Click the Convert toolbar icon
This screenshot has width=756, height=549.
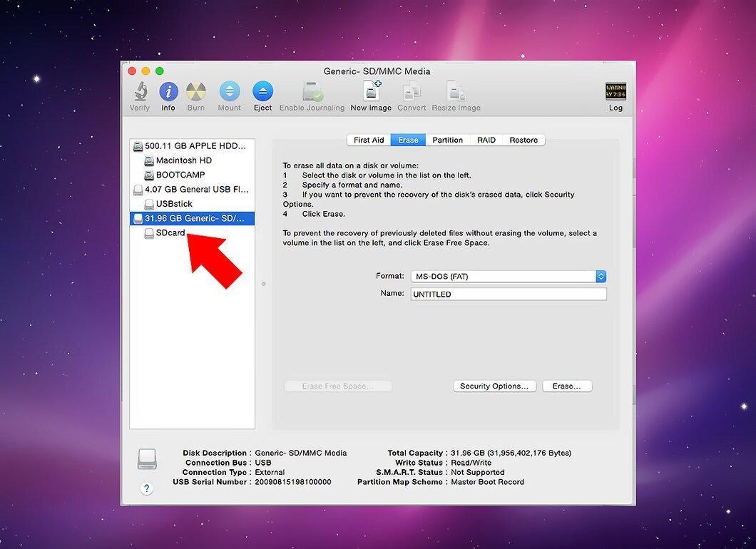coord(412,91)
